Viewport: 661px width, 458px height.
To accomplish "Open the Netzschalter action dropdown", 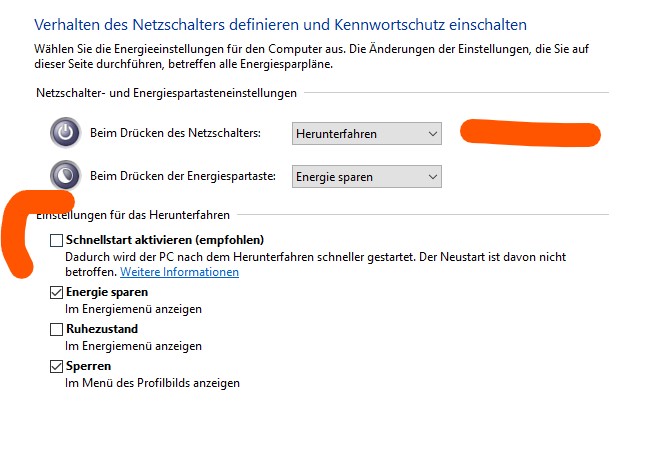I will pos(367,134).
